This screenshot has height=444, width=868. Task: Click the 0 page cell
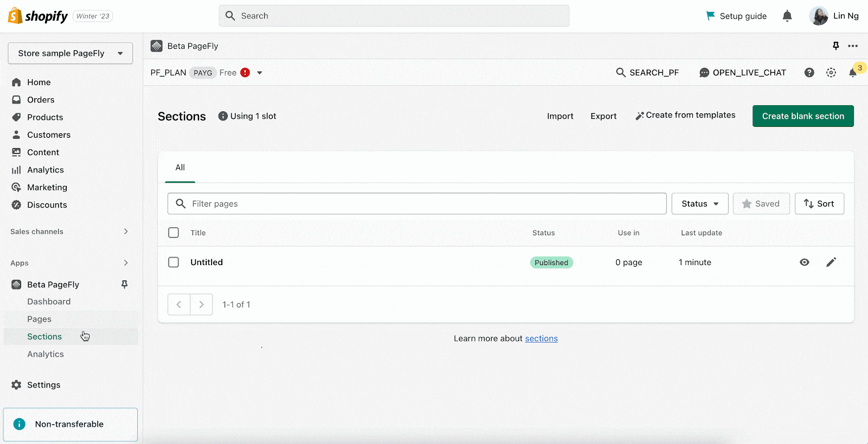click(629, 262)
